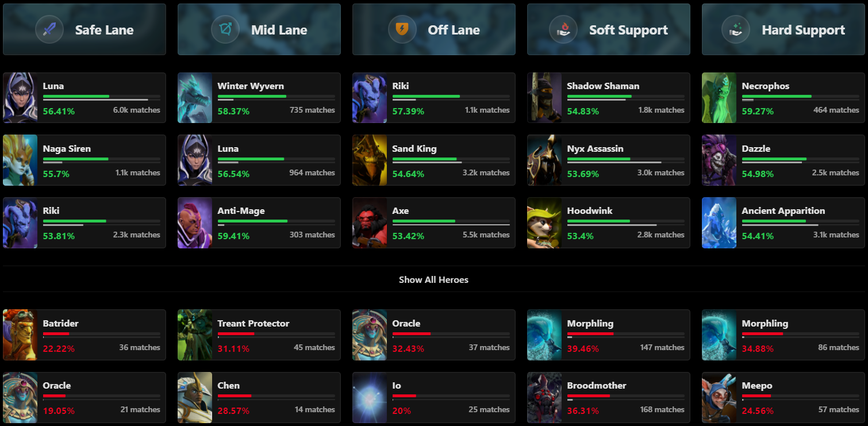Viewport: 868px width, 426px height.
Task: Select the Hard Support tab
Action: (803, 30)
